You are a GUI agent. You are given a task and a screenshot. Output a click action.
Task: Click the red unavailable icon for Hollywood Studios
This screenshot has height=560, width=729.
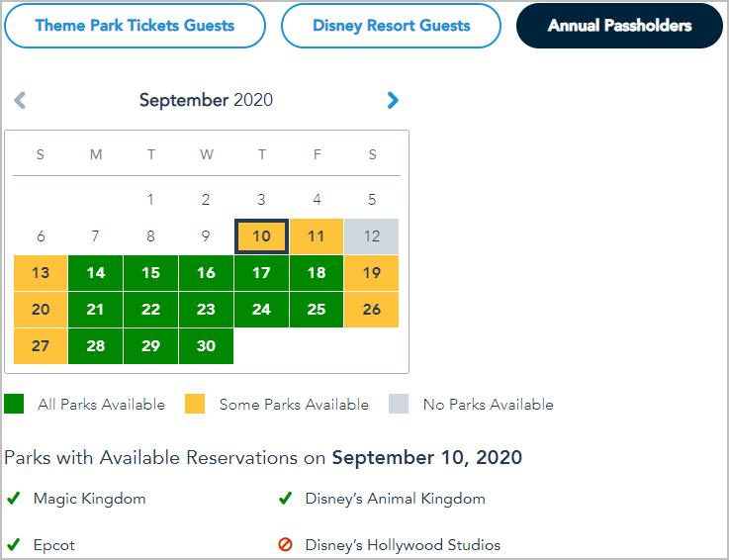coord(285,544)
